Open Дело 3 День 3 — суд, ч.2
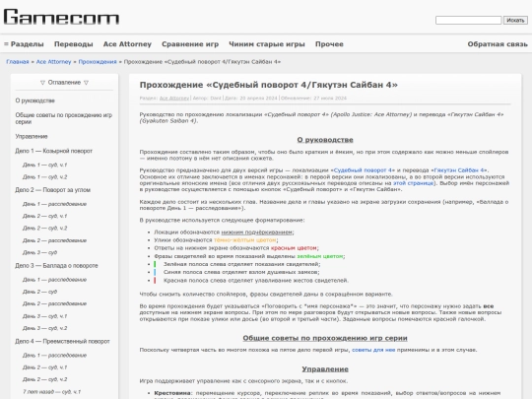This screenshot has height=399, width=532. click(x=44, y=328)
